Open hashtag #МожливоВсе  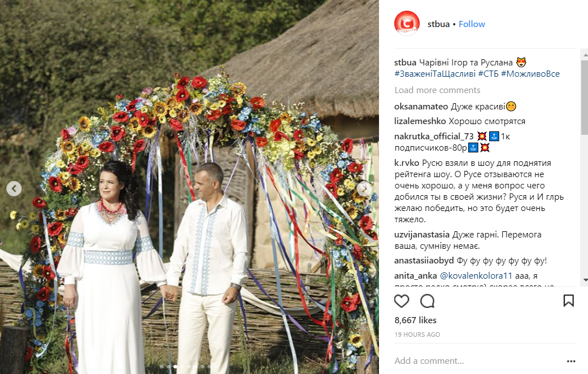point(530,74)
